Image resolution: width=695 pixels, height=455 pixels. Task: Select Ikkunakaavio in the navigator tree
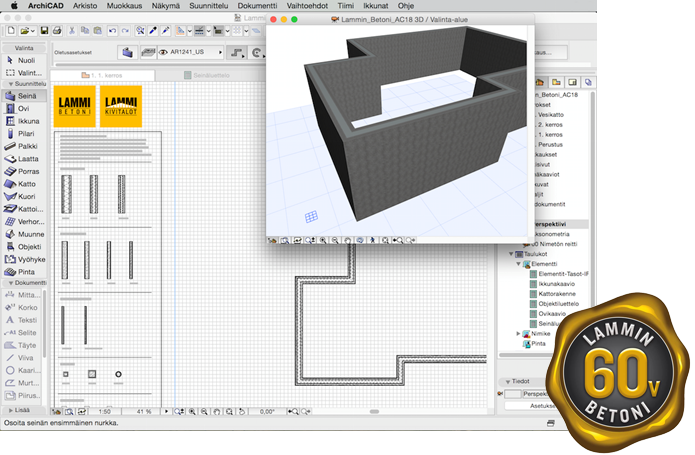click(556, 284)
